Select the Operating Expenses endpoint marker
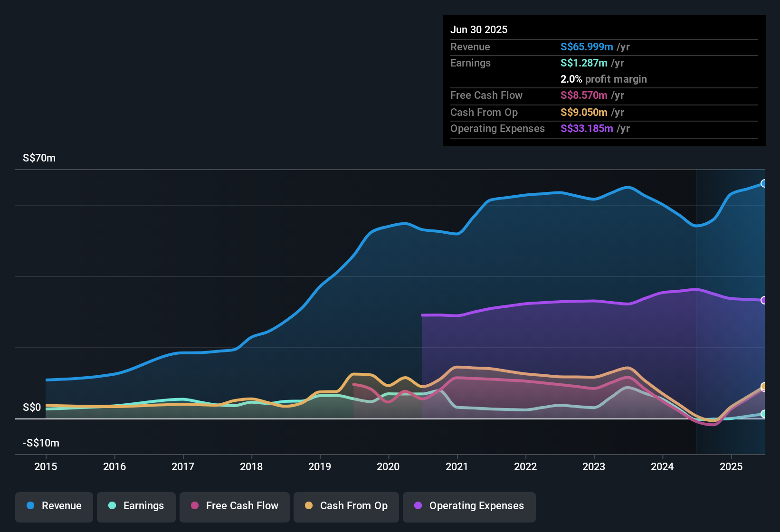780x532 pixels. (764, 300)
